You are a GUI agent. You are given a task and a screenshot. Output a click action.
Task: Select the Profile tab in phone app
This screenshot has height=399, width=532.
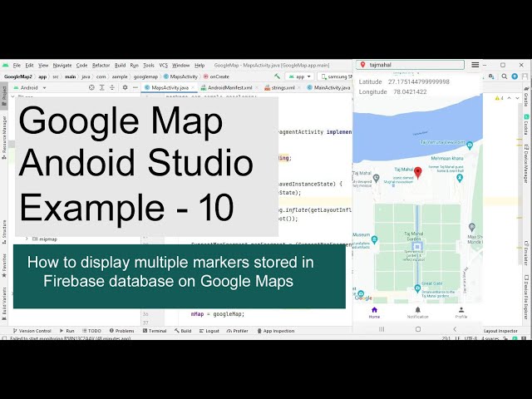pyautogui.click(x=461, y=313)
